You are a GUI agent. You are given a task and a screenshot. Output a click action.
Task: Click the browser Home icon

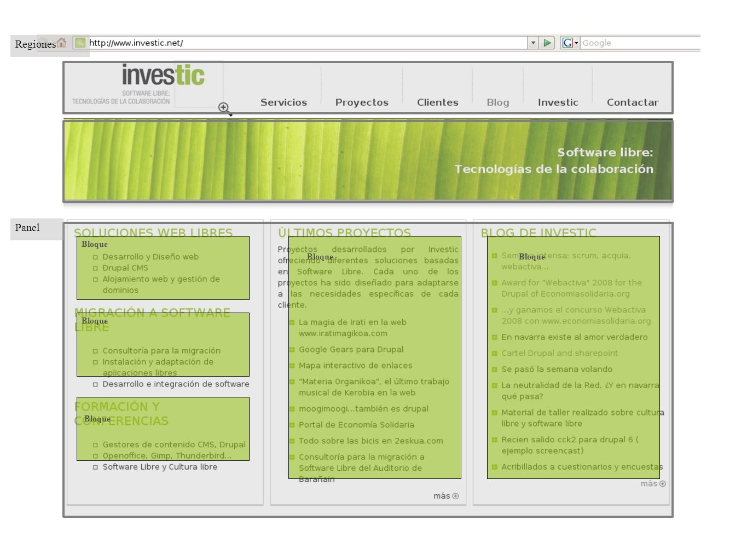click(x=61, y=43)
